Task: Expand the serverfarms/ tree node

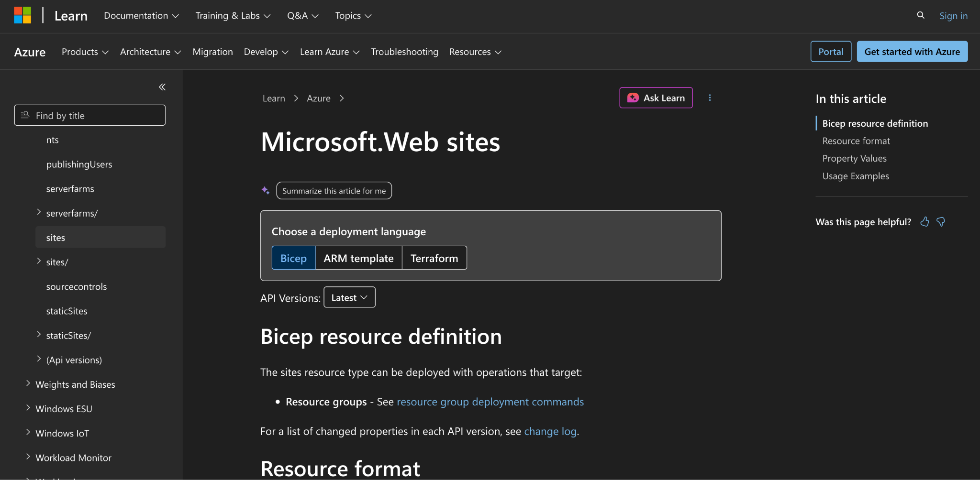Action: point(39,213)
